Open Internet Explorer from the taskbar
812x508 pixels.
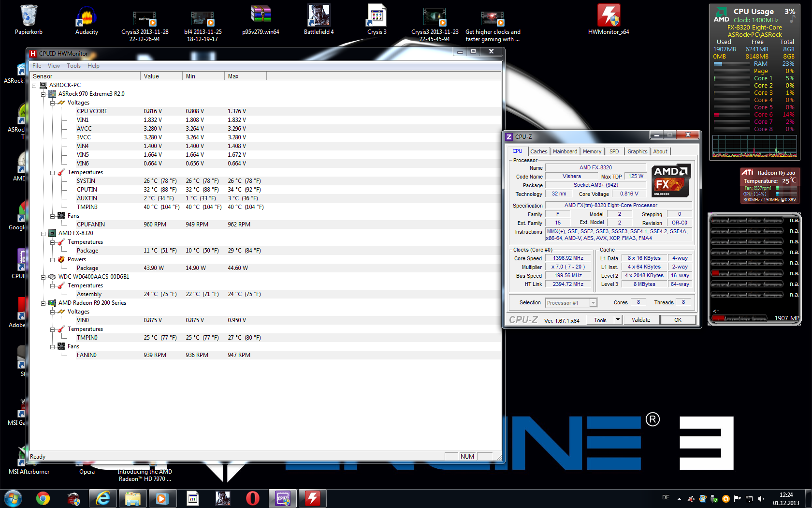103,498
